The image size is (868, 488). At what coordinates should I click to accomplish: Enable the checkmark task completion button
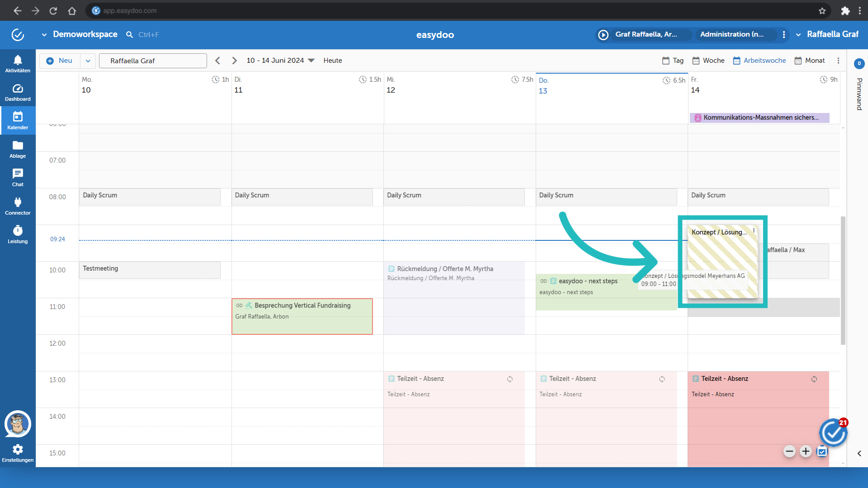click(x=823, y=452)
